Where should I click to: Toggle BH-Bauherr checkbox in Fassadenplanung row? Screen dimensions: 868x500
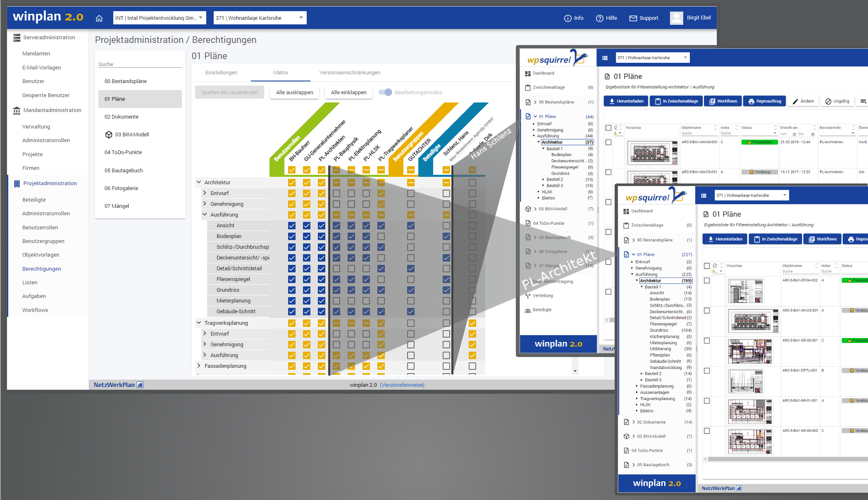click(292, 366)
